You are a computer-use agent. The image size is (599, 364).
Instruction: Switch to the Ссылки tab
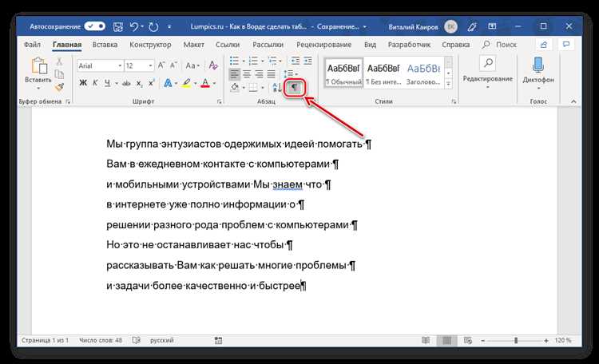(x=228, y=45)
